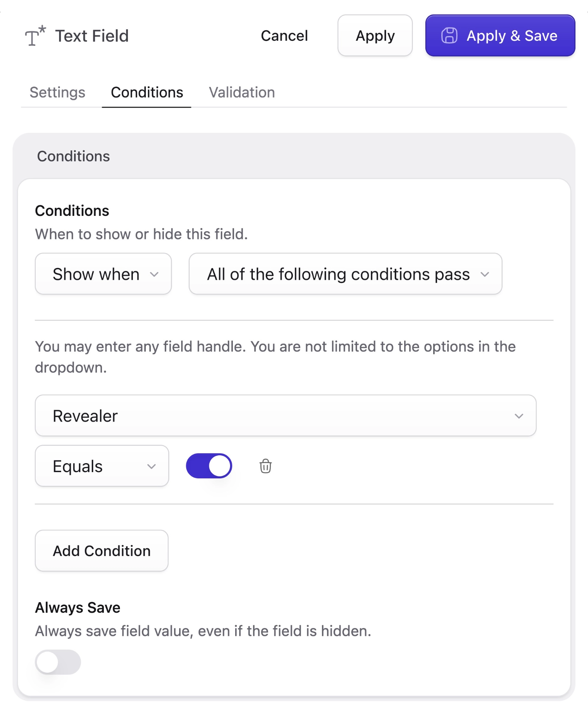This screenshot has width=588, height=726.
Task: Click the Conditions section heading
Action: click(73, 156)
